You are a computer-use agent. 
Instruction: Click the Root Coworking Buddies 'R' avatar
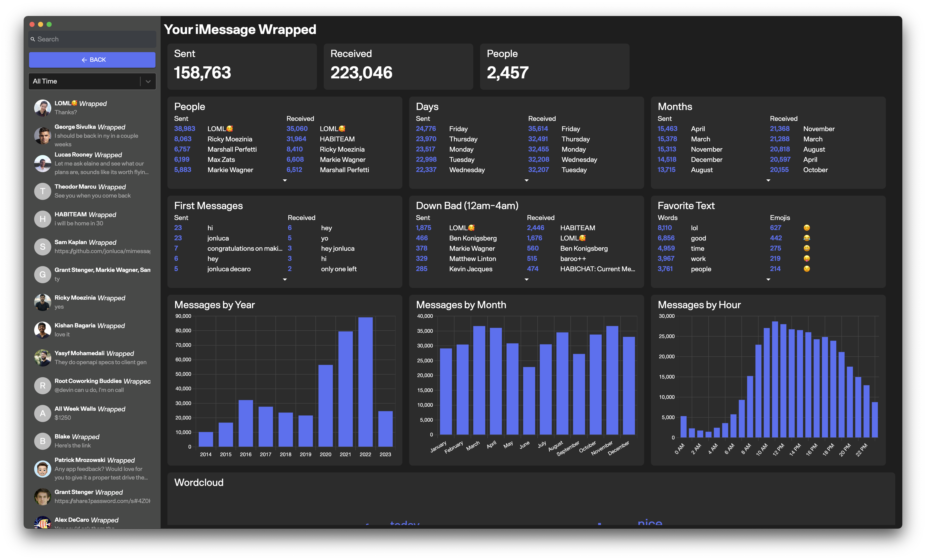pos(42,386)
